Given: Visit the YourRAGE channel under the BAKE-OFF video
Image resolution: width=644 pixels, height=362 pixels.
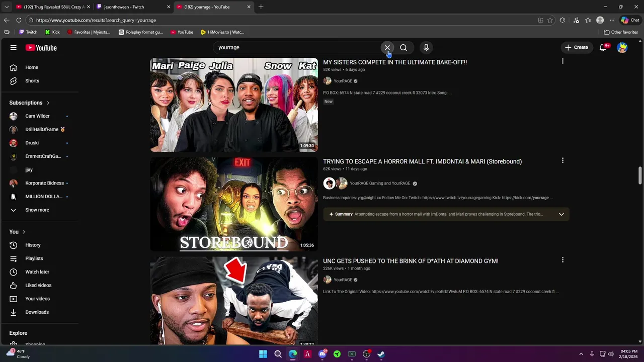Looking at the screenshot, I should click(x=343, y=81).
